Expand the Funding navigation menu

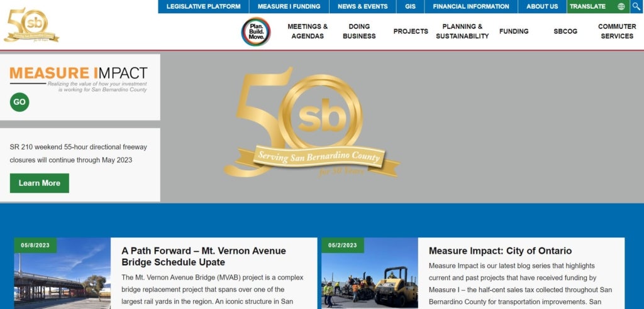coord(514,31)
